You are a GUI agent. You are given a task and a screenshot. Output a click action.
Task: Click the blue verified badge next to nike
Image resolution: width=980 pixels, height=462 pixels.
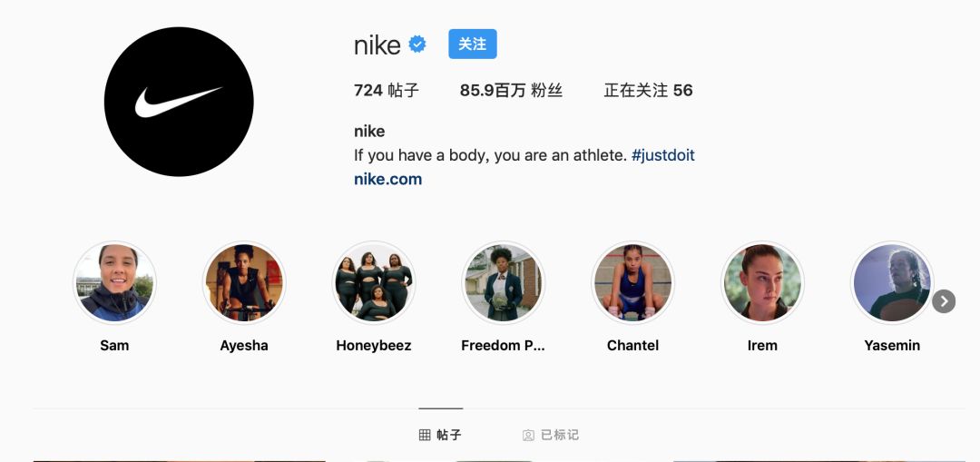point(416,44)
